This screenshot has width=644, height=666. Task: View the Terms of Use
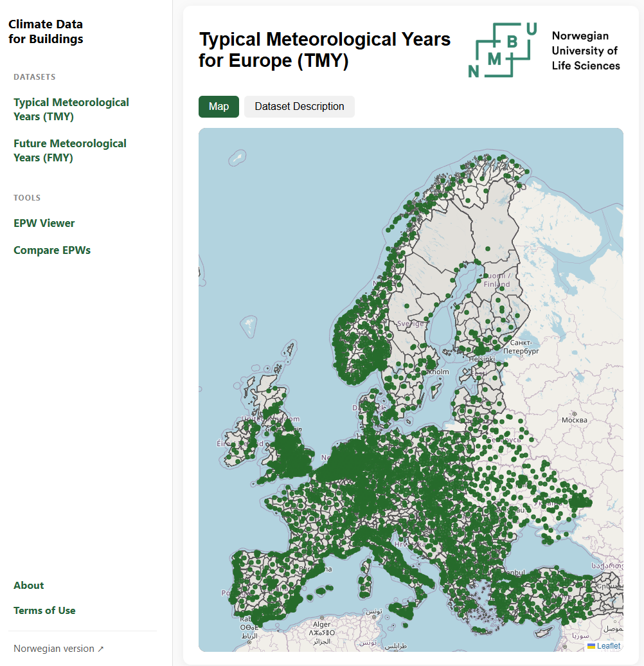point(44,610)
